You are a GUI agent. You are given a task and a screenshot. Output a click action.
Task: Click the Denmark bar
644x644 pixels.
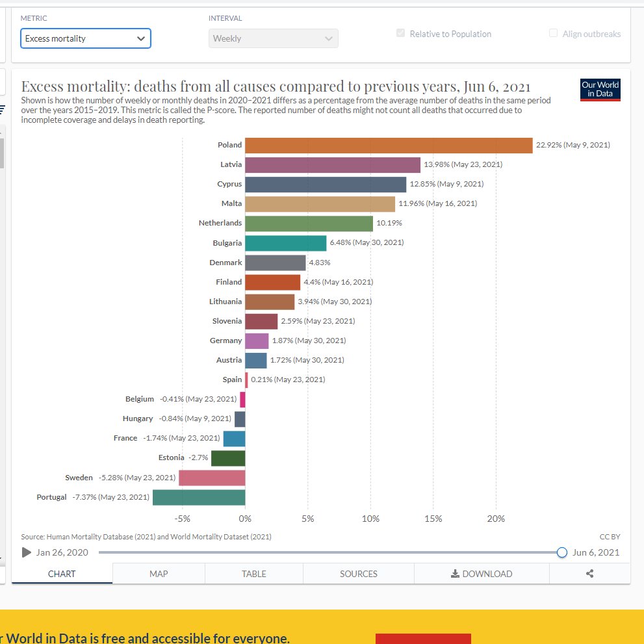(275, 263)
